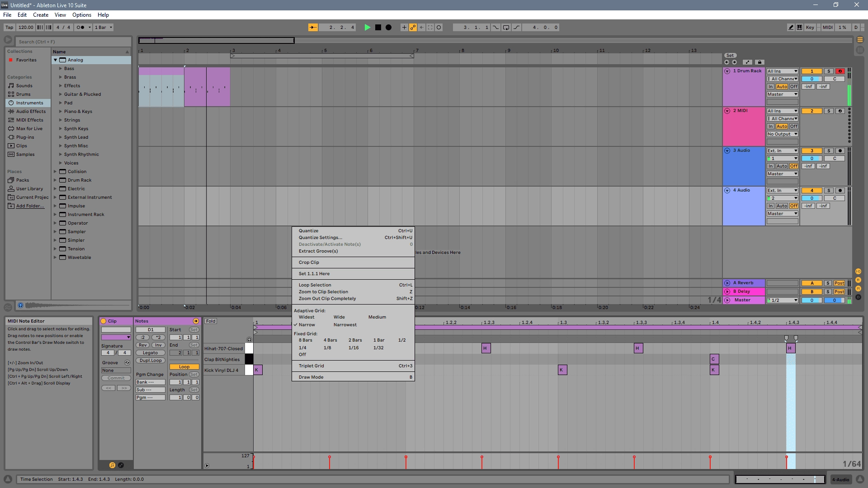
Task: Expand the Operator folder
Action: pos(55,223)
